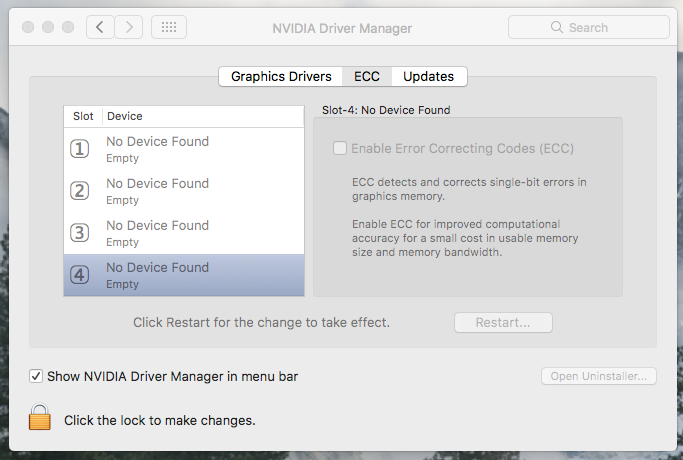Select the ECC tab
This screenshot has height=460, width=683.
click(x=367, y=77)
